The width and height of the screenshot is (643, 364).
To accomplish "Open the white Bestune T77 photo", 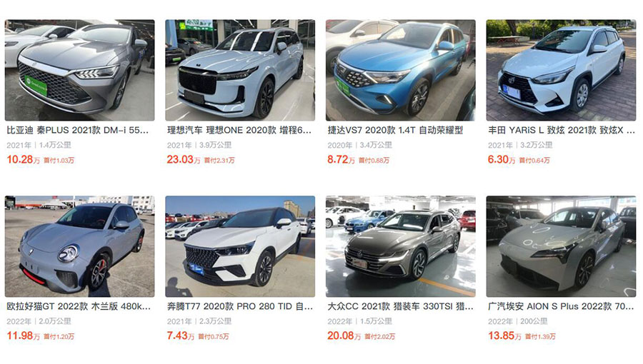I will click(x=240, y=246).
